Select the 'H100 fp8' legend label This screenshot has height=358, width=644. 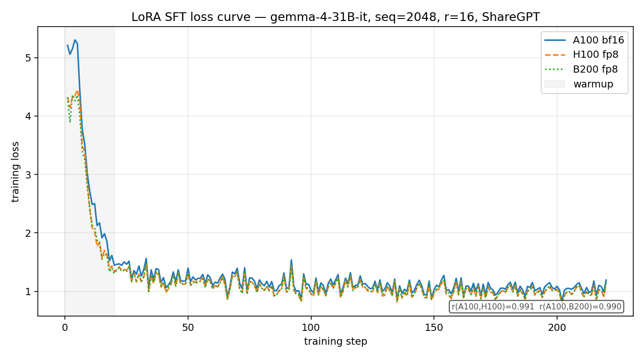pyautogui.click(x=595, y=55)
